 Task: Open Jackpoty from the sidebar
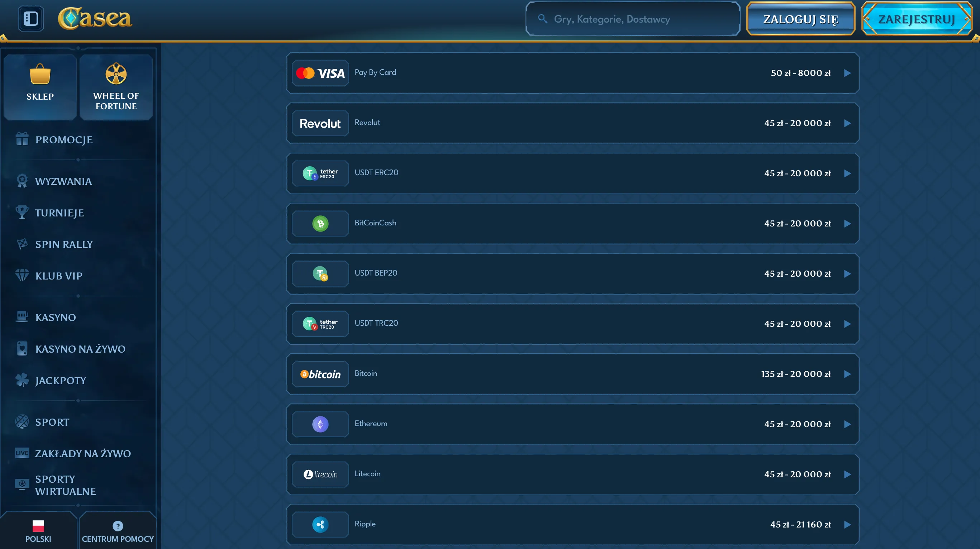coord(61,381)
